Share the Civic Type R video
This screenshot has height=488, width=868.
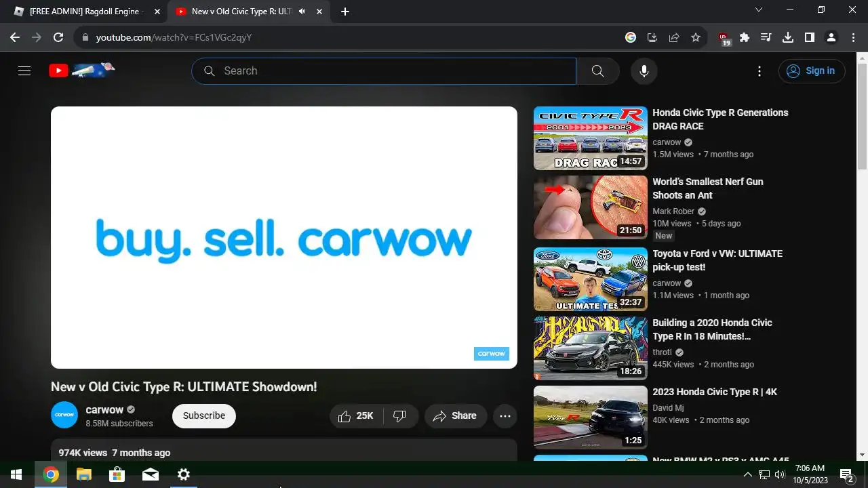tap(456, 415)
